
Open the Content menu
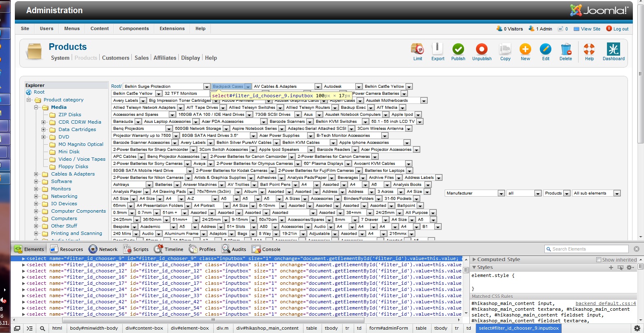100,28
